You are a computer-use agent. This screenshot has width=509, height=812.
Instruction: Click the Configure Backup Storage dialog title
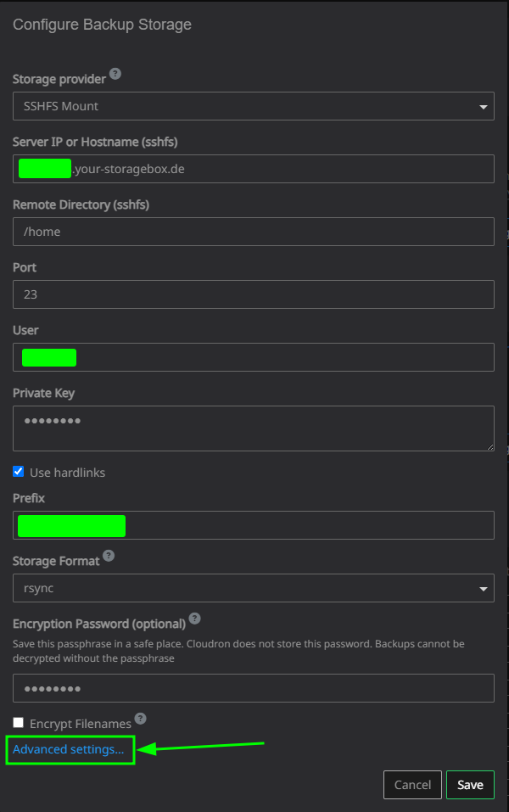[x=102, y=25]
